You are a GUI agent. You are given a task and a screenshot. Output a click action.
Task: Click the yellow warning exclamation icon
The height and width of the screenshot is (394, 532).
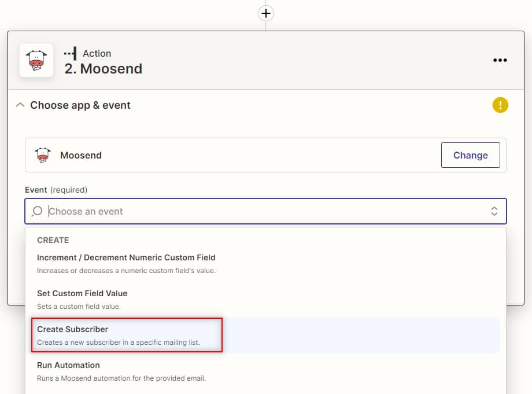pos(500,105)
